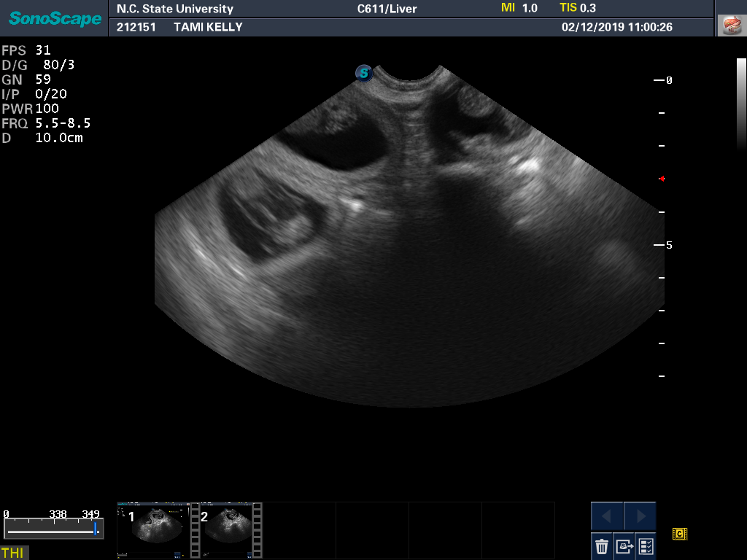Select the C611/Liver probe preset label
Screen dimensions: 747x560
[387, 9]
